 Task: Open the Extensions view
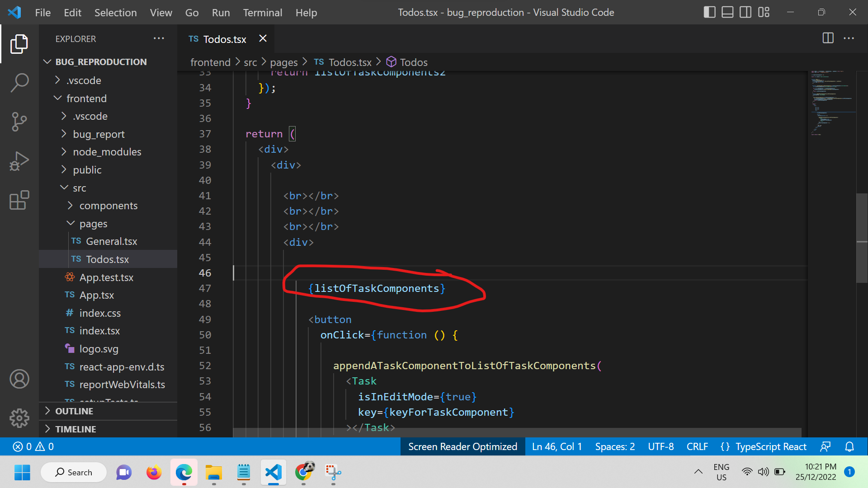click(19, 200)
